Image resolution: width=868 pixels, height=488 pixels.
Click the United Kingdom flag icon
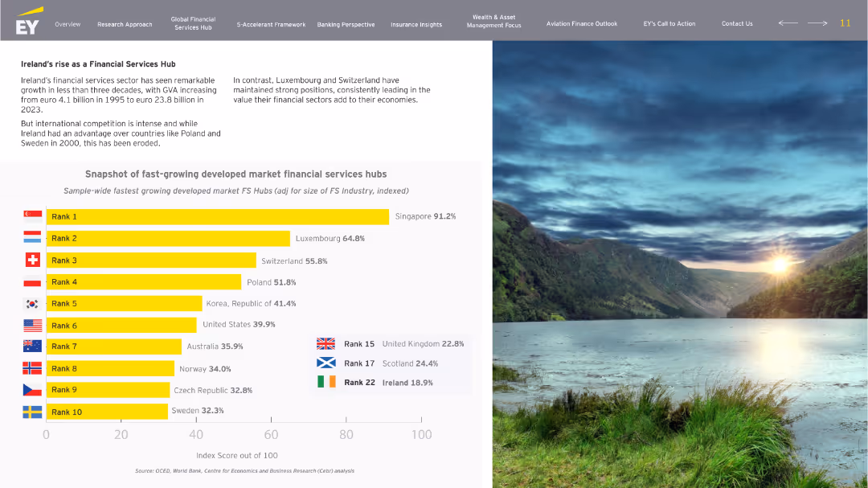pos(325,343)
